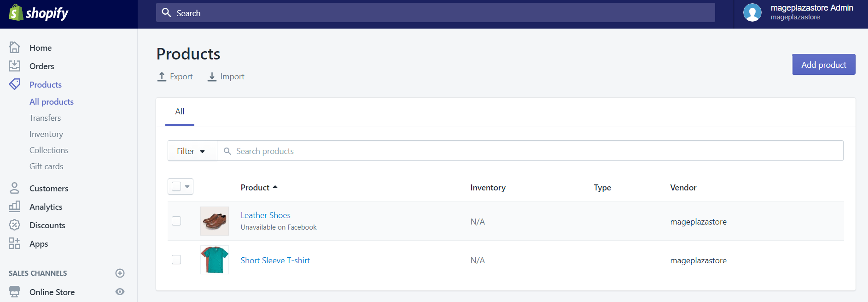Check the Short Sleeve T-shirt row checkbox

[x=176, y=260]
